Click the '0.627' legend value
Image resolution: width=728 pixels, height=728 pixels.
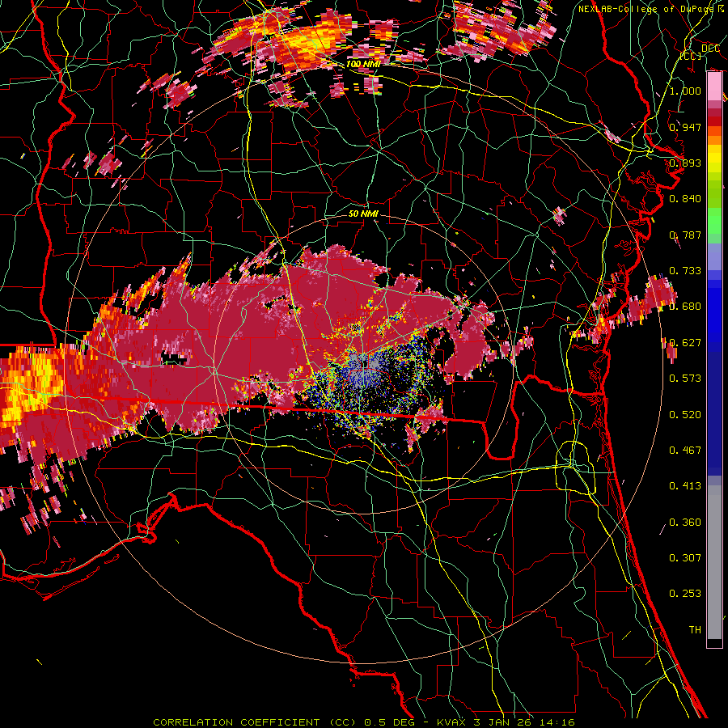coord(685,343)
